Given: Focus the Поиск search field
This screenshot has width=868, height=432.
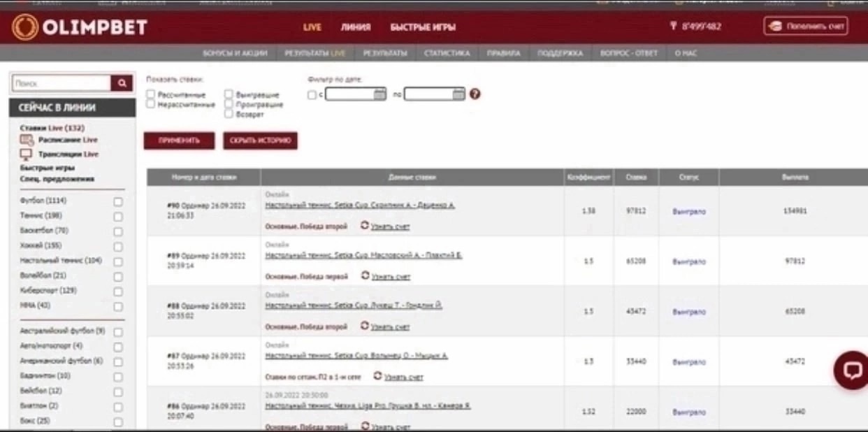Looking at the screenshot, I should (x=62, y=83).
